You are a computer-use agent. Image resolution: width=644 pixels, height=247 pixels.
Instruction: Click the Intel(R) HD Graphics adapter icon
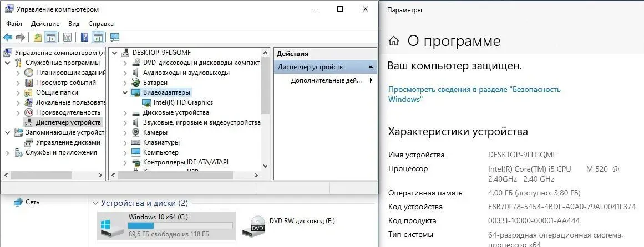(147, 102)
